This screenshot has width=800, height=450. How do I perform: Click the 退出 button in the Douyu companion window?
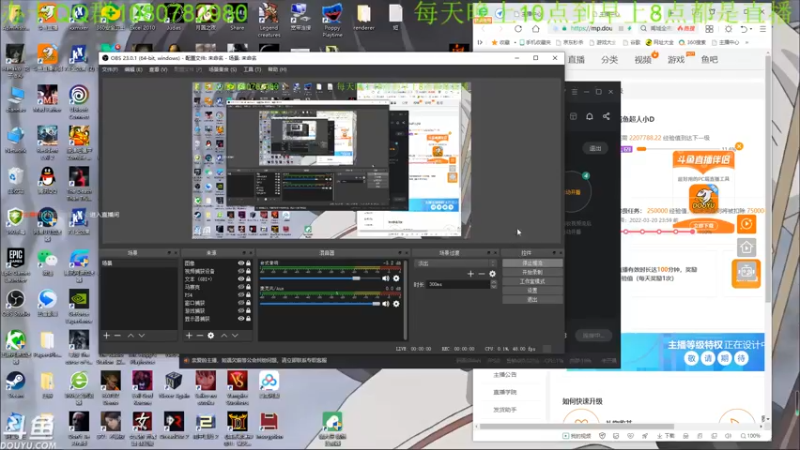[595, 148]
